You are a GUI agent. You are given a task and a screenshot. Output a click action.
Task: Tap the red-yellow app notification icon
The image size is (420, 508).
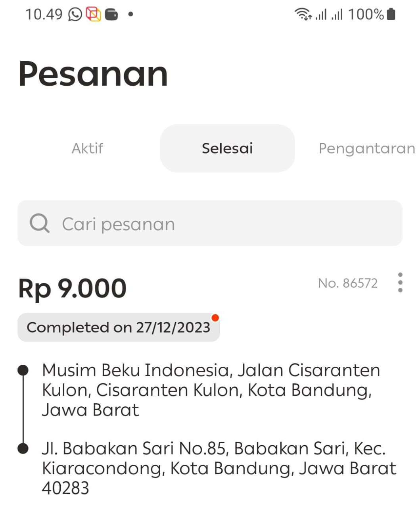(x=94, y=15)
